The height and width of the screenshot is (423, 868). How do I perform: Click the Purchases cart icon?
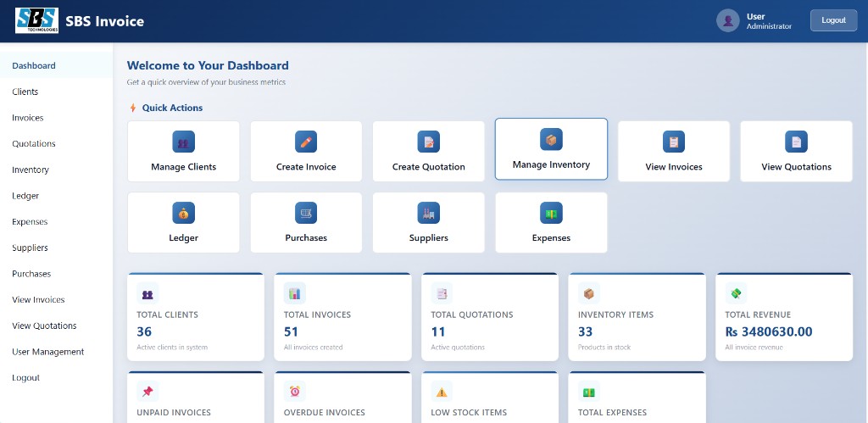pyautogui.click(x=306, y=213)
